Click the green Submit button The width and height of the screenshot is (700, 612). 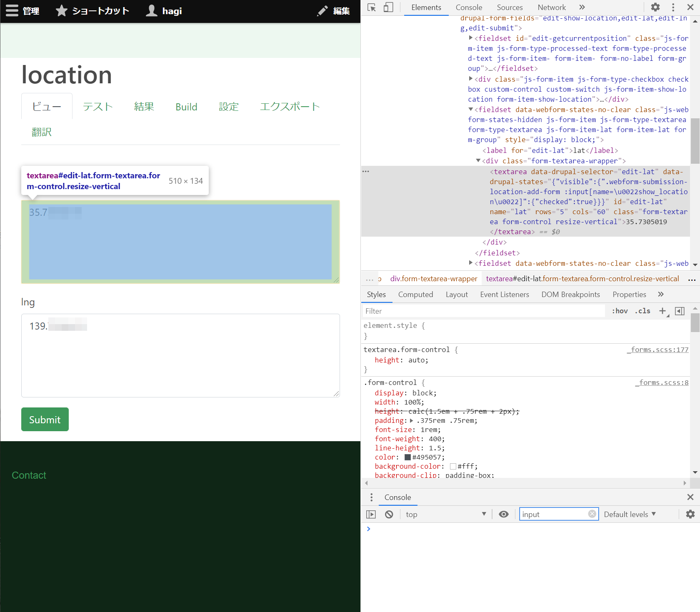coord(45,420)
